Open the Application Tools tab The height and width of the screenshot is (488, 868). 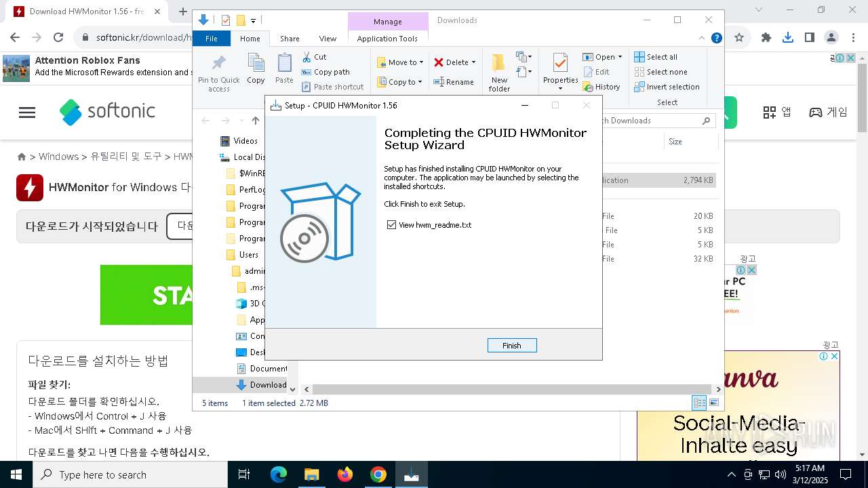tap(387, 39)
